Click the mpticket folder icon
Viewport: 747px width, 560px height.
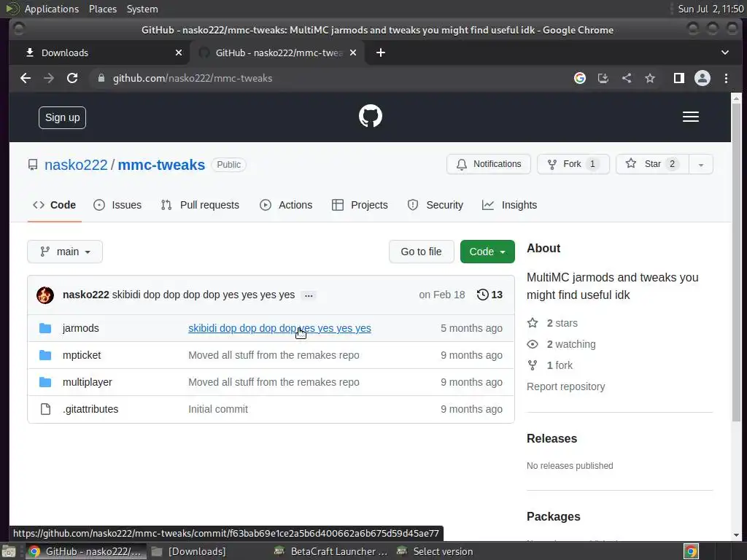coord(45,355)
